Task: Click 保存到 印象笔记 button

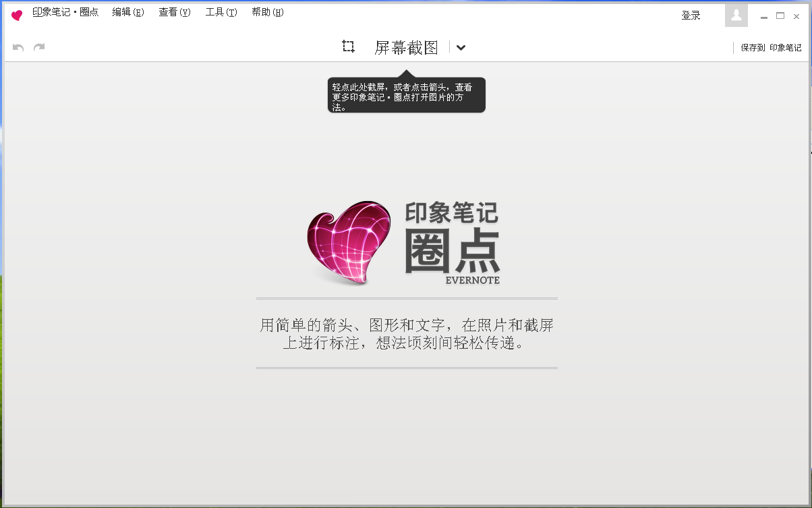Action: point(772,48)
